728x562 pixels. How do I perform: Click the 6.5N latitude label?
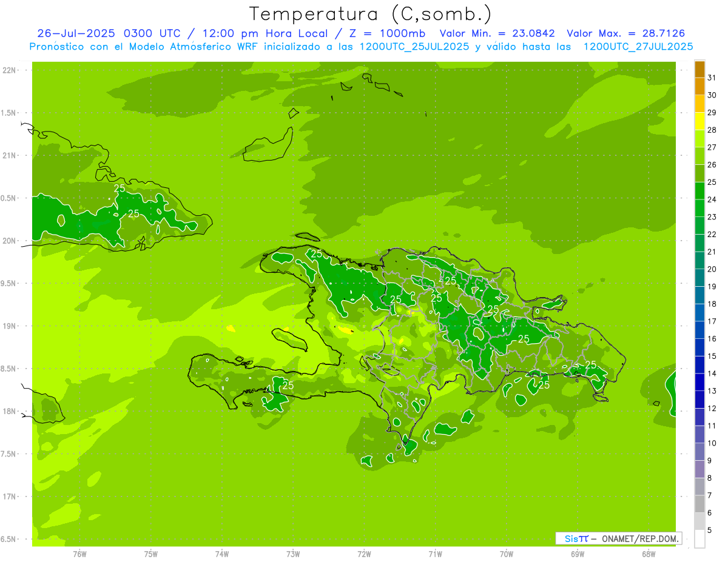(9, 539)
